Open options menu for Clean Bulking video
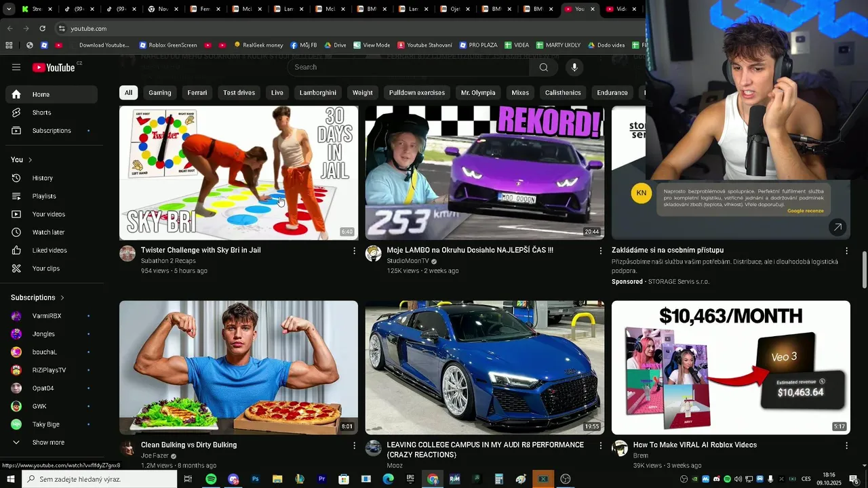Image resolution: width=868 pixels, height=488 pixels. 354,445
